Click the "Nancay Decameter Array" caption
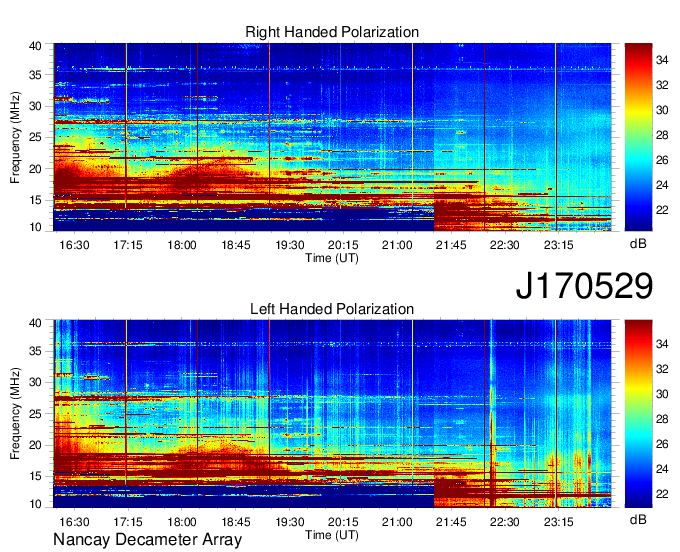The height and width of the screenshot is (552, 680). [147, 540]
